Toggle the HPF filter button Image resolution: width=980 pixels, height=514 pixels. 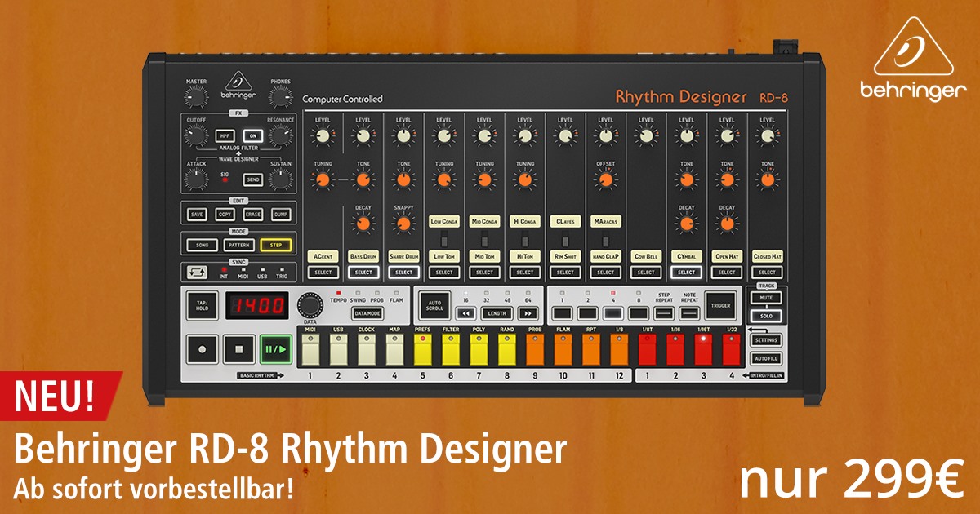tap(225, 136)
